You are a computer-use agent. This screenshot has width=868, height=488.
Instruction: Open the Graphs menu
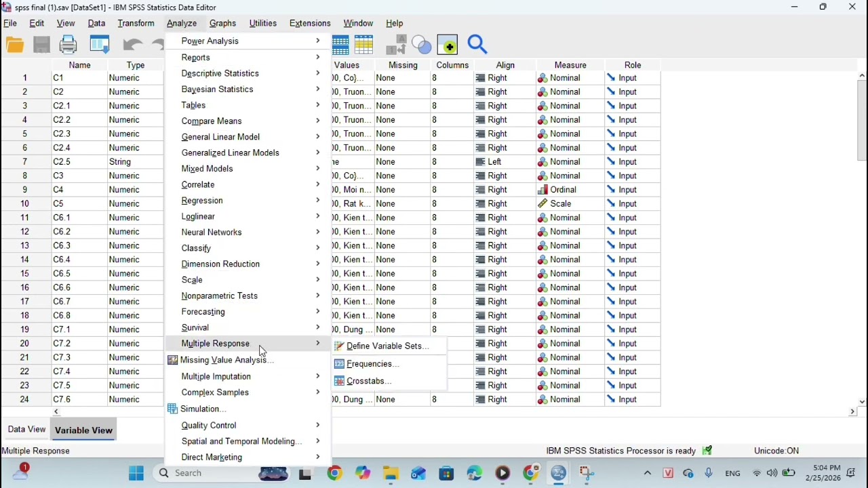pyautogui.click(x=222, y=23)
